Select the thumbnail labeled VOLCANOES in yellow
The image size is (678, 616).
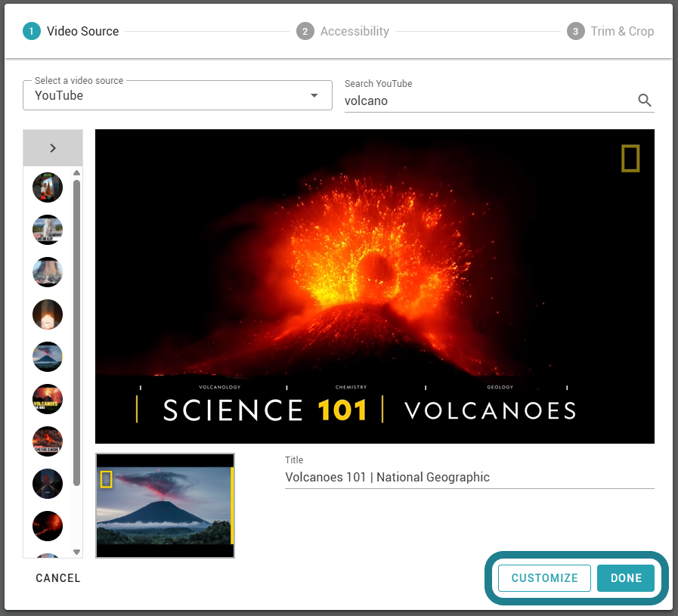click(48, 399)
